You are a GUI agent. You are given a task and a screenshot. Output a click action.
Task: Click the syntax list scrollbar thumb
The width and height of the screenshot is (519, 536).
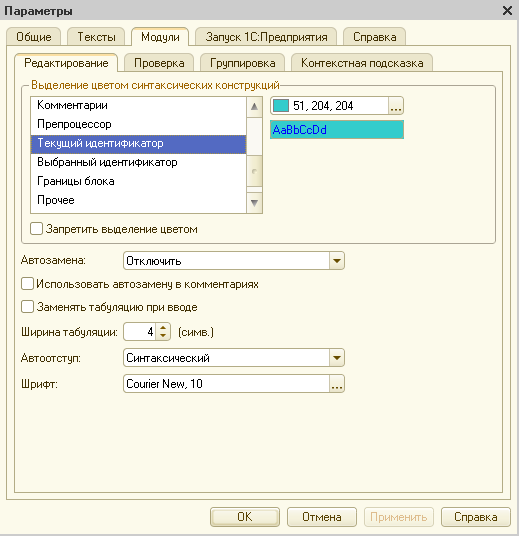[x=254, y=170]
